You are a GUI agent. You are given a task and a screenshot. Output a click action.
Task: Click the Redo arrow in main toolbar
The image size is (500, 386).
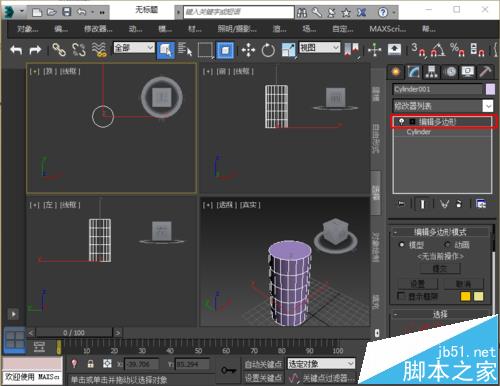coord(35,50)
